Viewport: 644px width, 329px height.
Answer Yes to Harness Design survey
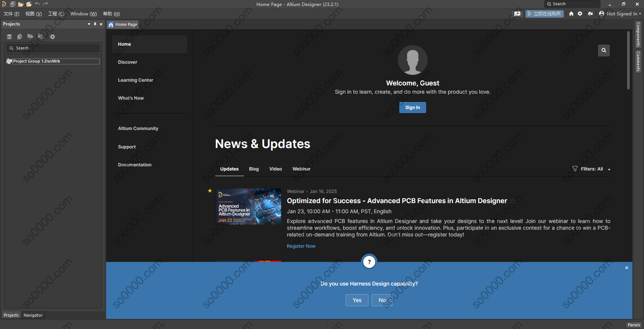(357, 300)
